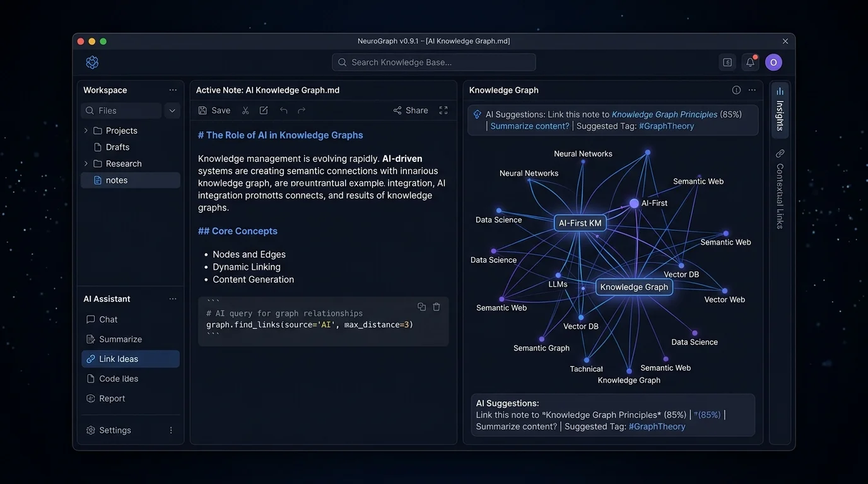
Task: Click the 'Content Generation' bullet
Action: [x=253, y=279]
